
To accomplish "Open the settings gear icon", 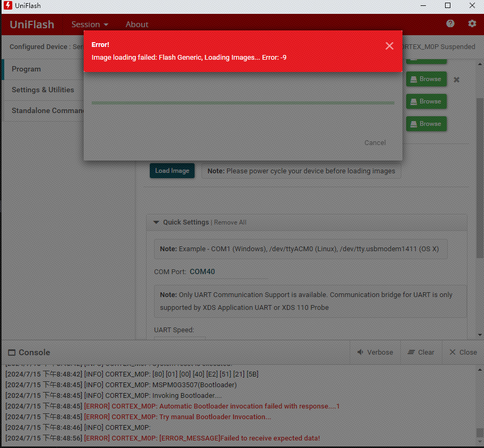I will pyautogui.click(x=472, y=23).
